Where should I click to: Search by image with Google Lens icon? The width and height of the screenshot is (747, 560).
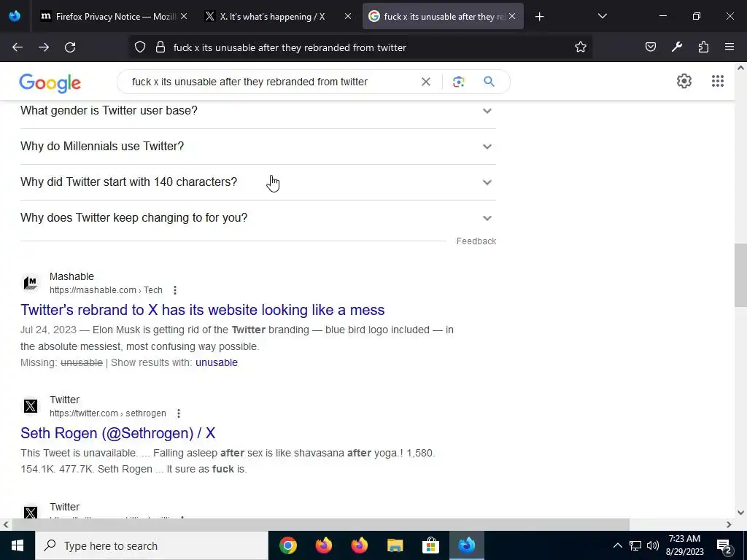tap(458, 82)
